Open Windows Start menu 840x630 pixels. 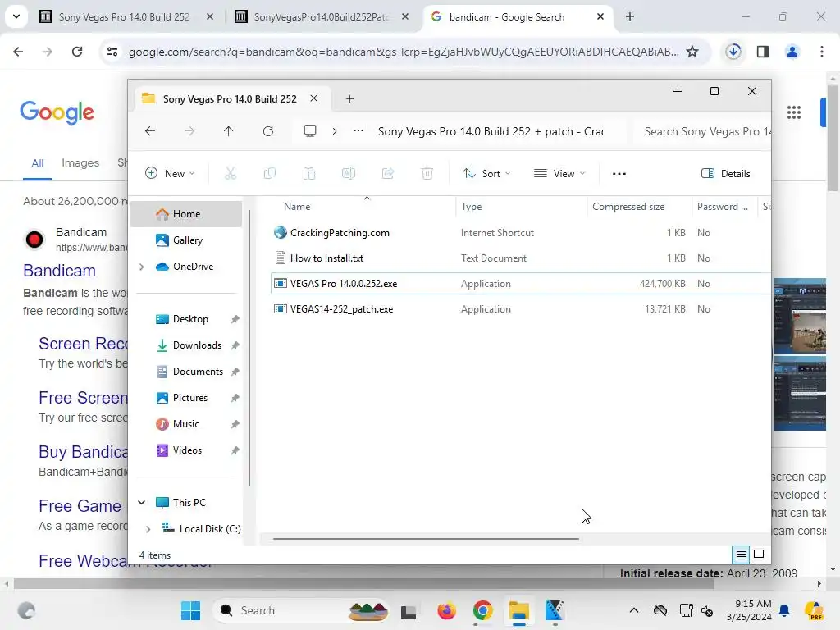click(190, 610)
